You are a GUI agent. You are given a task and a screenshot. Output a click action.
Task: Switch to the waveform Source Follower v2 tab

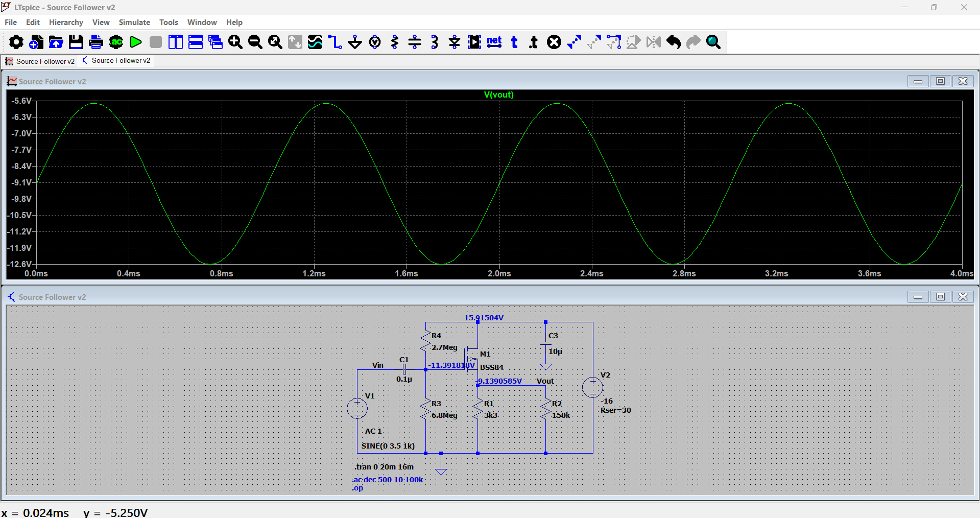pyautogui.click(x=40, y=61)
